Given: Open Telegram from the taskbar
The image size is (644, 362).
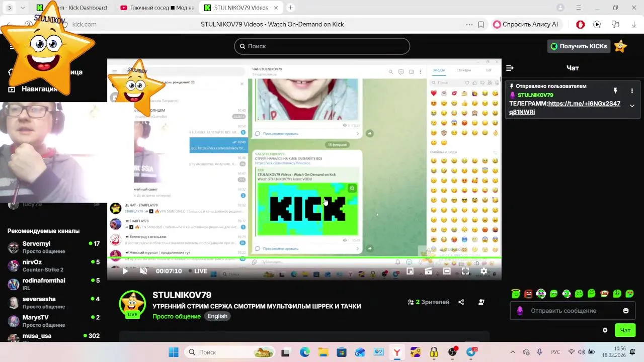Looking at the screenshot, I should (471, 352).
